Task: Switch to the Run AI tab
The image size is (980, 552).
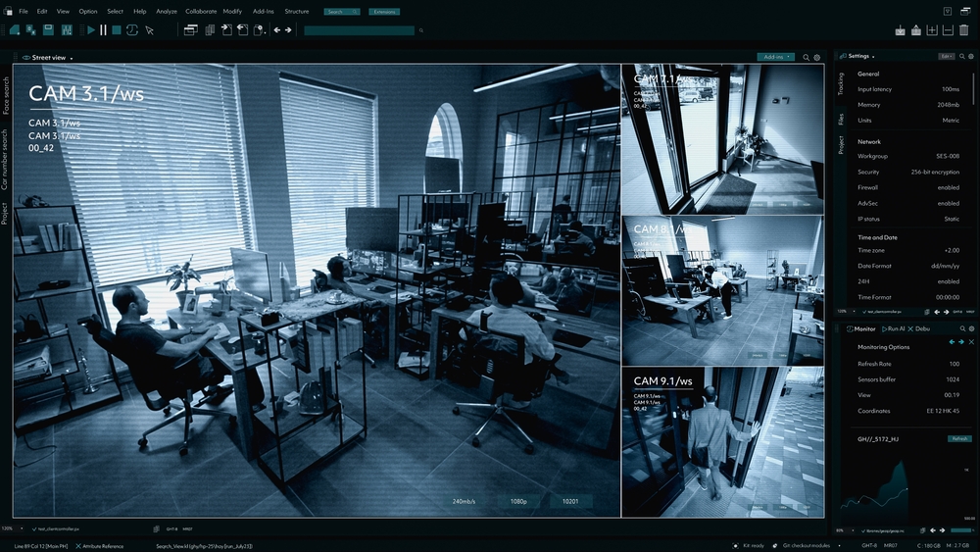Action: coord(893,328)
